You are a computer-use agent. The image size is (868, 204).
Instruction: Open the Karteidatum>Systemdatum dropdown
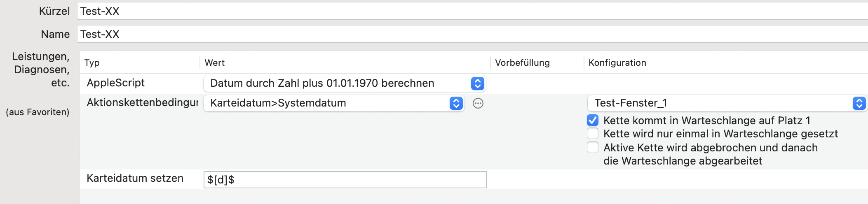pyautogui.click(x=334, y=103)
